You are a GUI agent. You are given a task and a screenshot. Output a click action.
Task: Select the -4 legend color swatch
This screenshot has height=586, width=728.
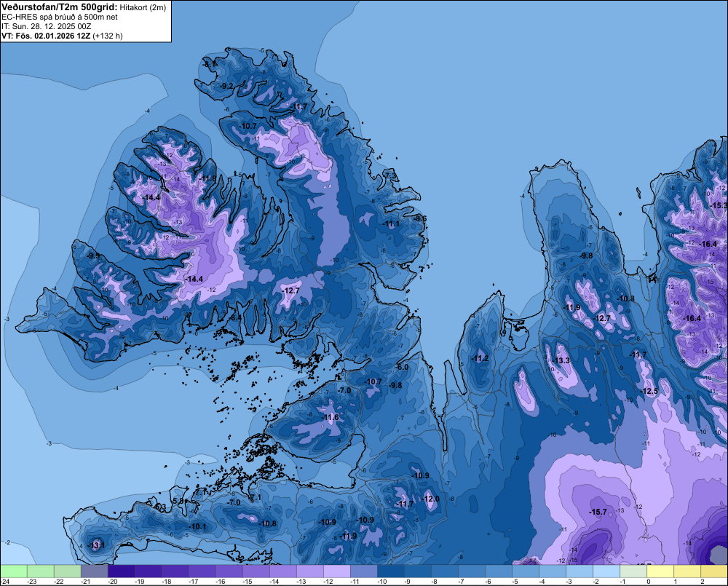pyautogui.click(x=552, y=571)
